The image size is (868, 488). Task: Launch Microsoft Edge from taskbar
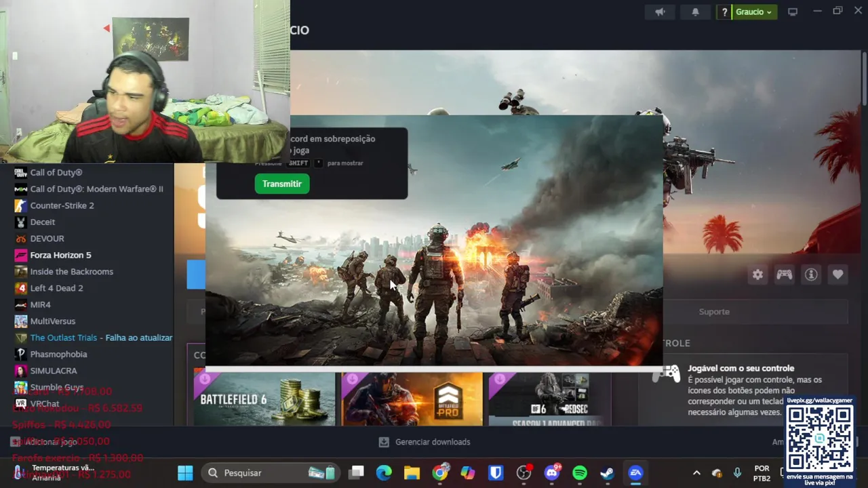pyautogui.click(x=384, y=472)
